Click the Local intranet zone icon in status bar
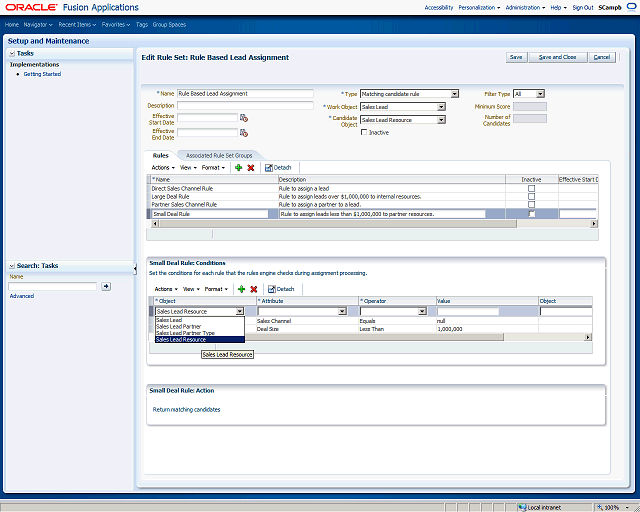640x512 pixels. (x=522, y=508)
